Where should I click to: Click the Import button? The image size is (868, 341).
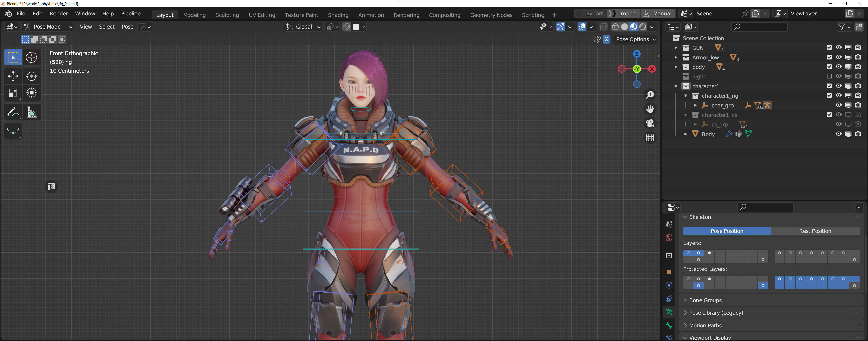click(x=624, y=14)
